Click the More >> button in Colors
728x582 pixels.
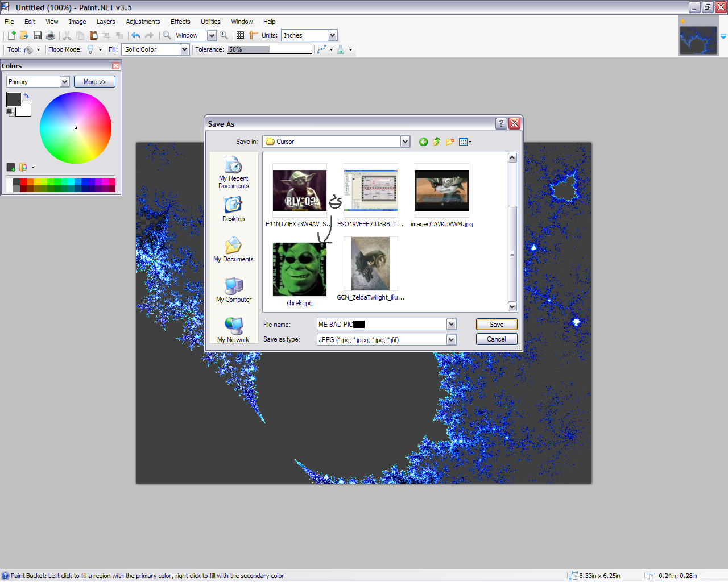tap(94, 82)
